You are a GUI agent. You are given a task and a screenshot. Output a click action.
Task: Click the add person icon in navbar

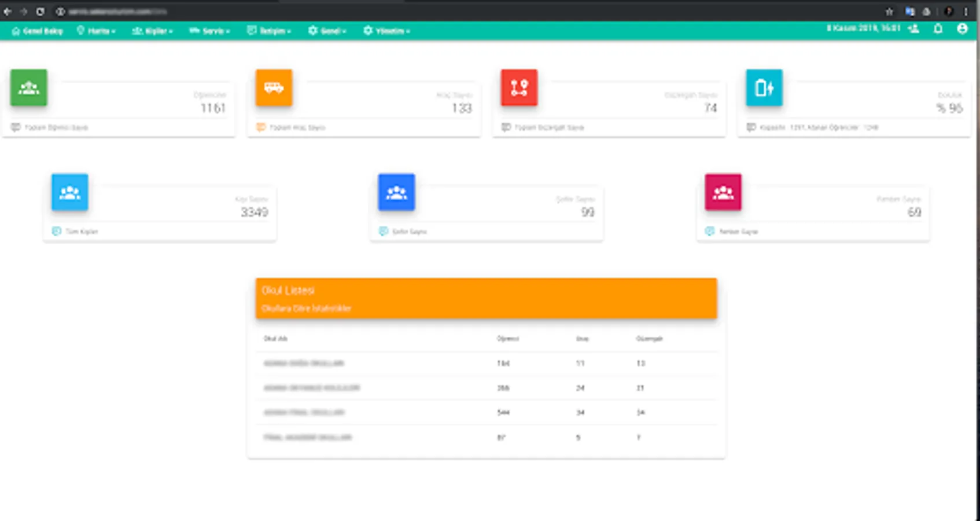pos(914,28)
